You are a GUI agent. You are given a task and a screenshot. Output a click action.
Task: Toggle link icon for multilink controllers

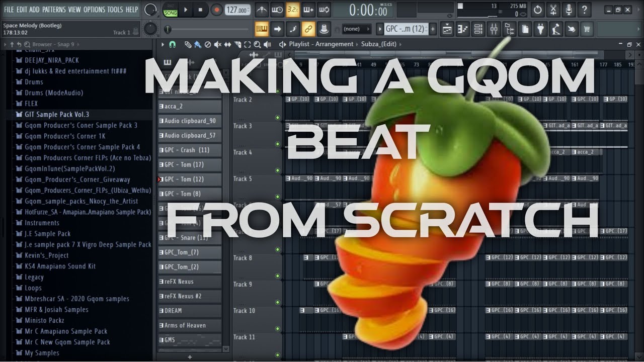pos(308,29)
